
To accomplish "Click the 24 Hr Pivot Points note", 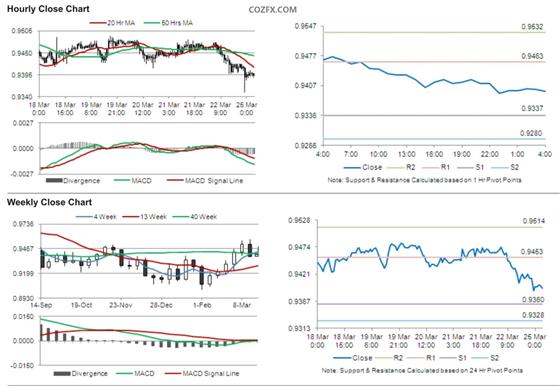I will point(422,370).
